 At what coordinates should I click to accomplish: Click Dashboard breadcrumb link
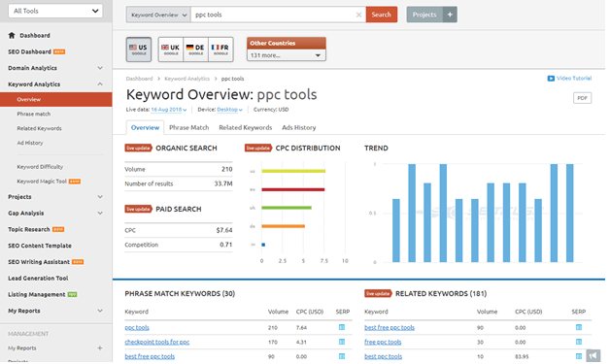coord(139,79)
